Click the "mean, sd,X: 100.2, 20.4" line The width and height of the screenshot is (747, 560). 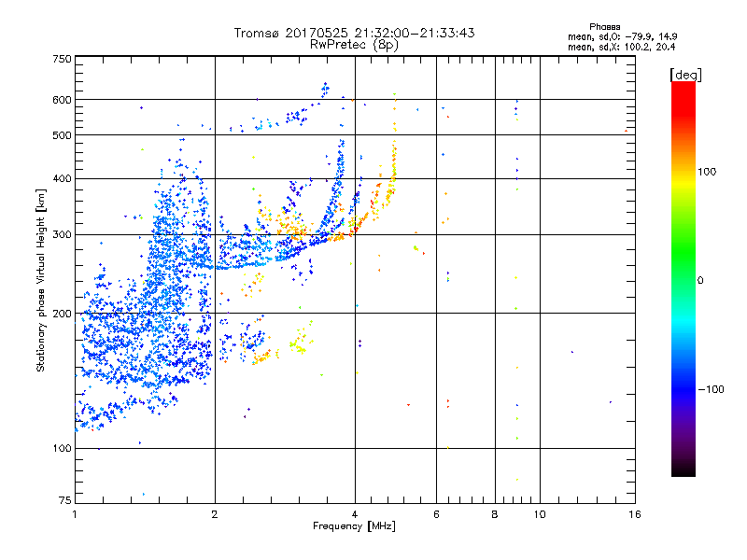tap(621, 47)
